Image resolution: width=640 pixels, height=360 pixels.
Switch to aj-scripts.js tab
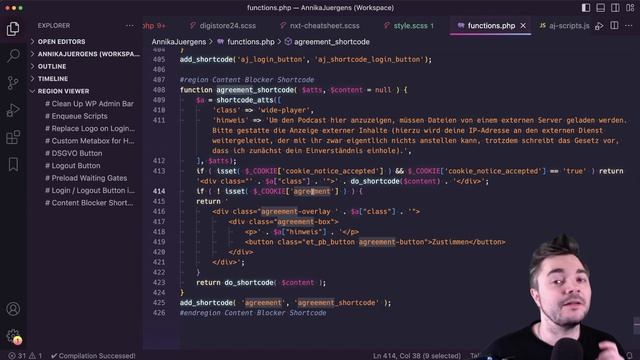[x=564, y=26]
